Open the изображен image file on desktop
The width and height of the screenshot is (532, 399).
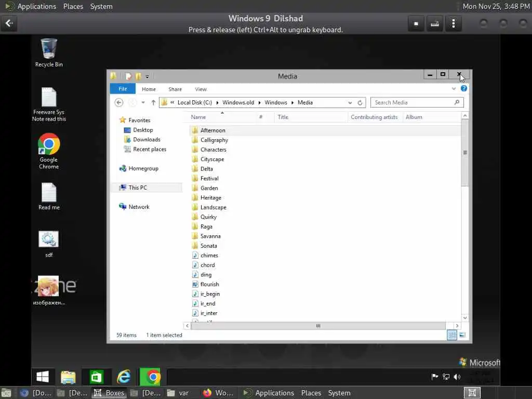(x=48, y=291)
